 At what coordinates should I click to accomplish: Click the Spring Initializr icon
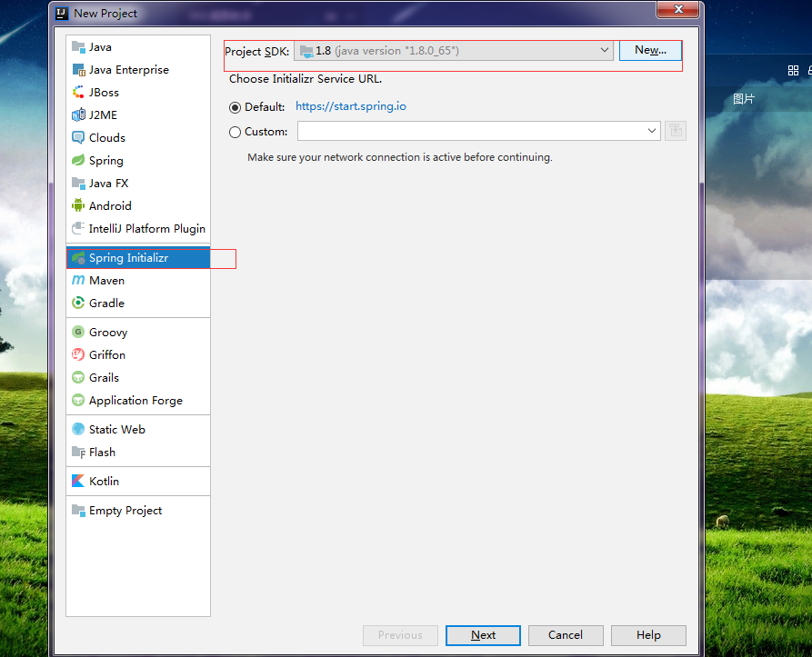point(78,258)
